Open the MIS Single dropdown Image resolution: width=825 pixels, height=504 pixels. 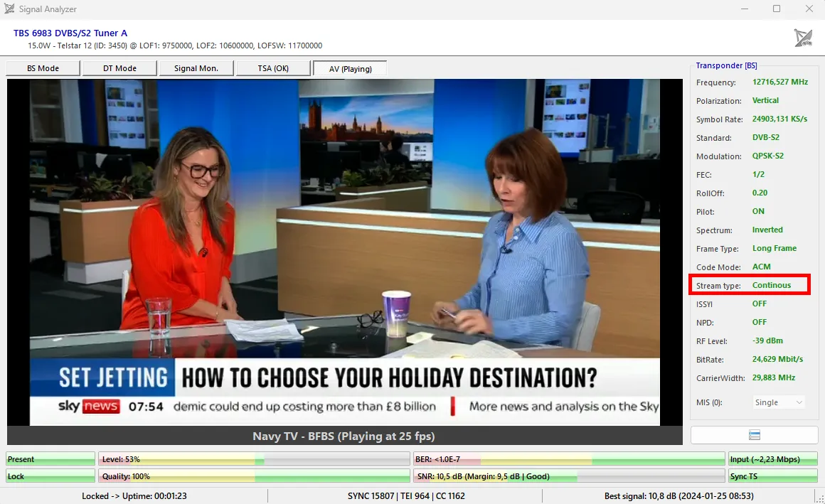pos(779,402)
